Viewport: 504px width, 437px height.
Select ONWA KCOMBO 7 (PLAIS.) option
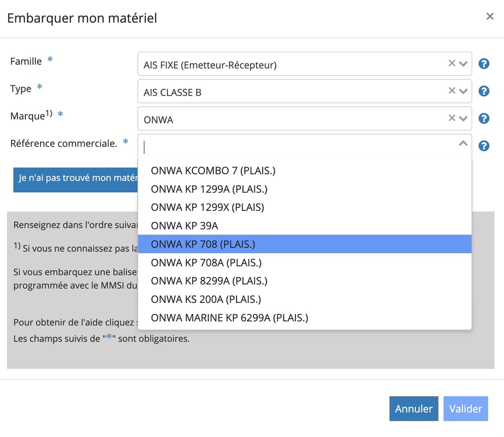click(x=305, y=170)
